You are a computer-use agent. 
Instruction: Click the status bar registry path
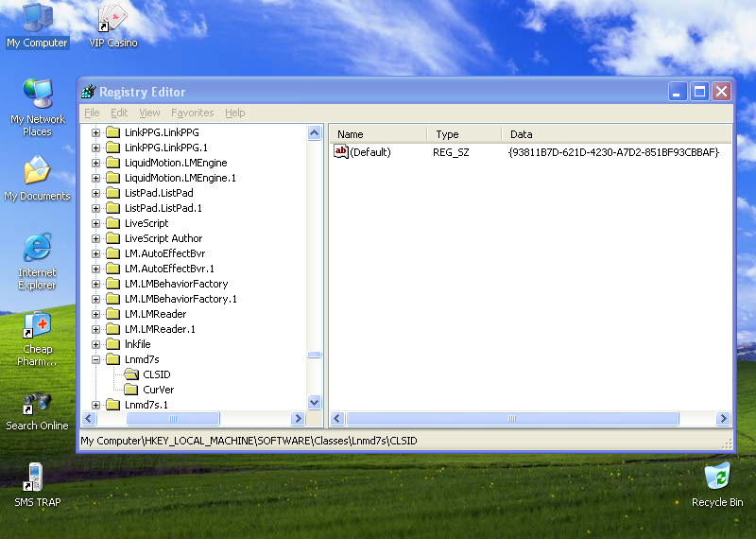249,441
